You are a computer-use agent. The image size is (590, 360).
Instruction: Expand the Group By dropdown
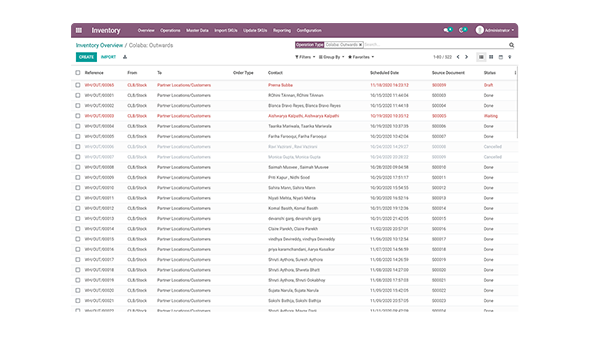click(x=331, y=57)
